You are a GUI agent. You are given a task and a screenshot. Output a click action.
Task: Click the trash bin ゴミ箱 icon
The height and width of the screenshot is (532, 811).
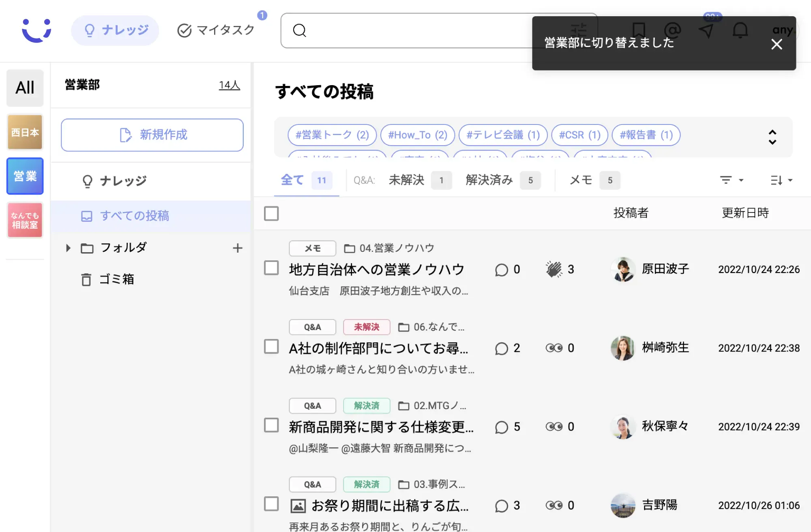click(86, 279)
